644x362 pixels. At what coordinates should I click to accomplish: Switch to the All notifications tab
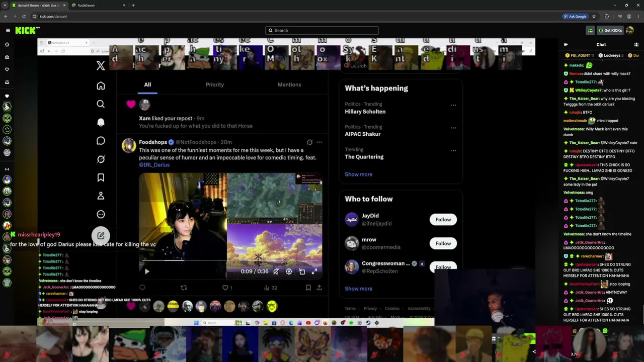point(147,84)
